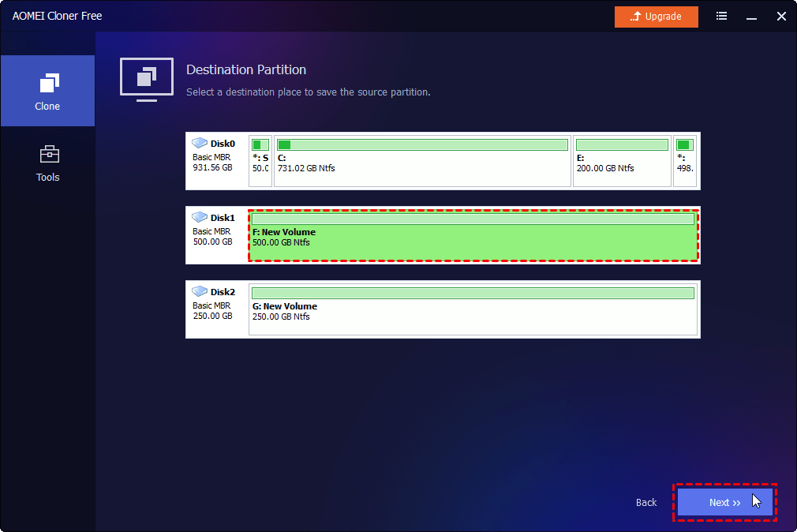The image size is (797, 532).
Task: Click the Upgrade button
Action: 657,17
